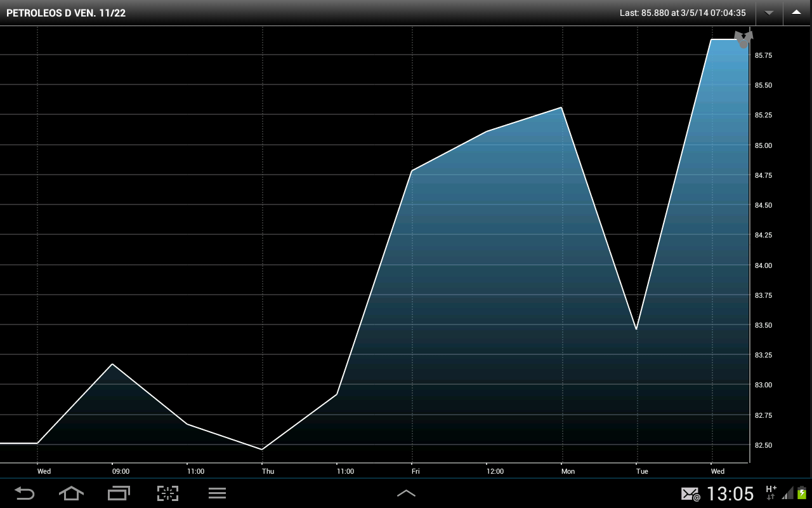Select the latest price marker on chart

pyautogui.click(x=743, y=39)
